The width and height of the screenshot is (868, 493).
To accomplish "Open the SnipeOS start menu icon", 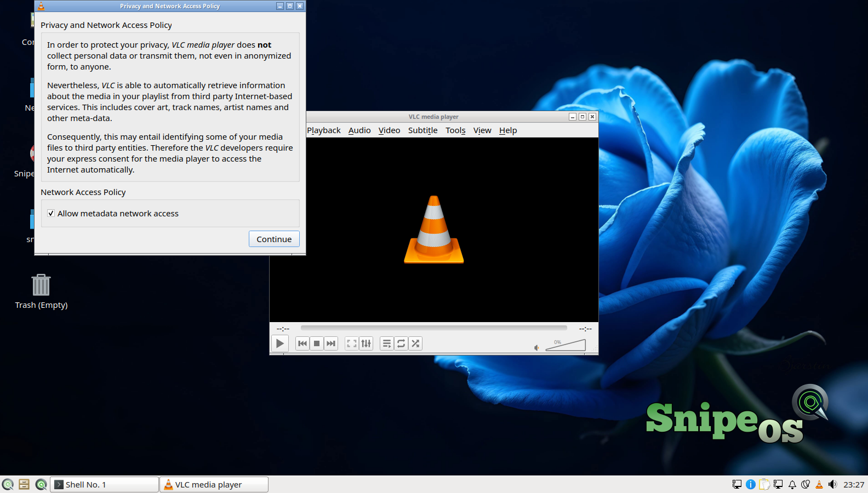I will point(8,484).
